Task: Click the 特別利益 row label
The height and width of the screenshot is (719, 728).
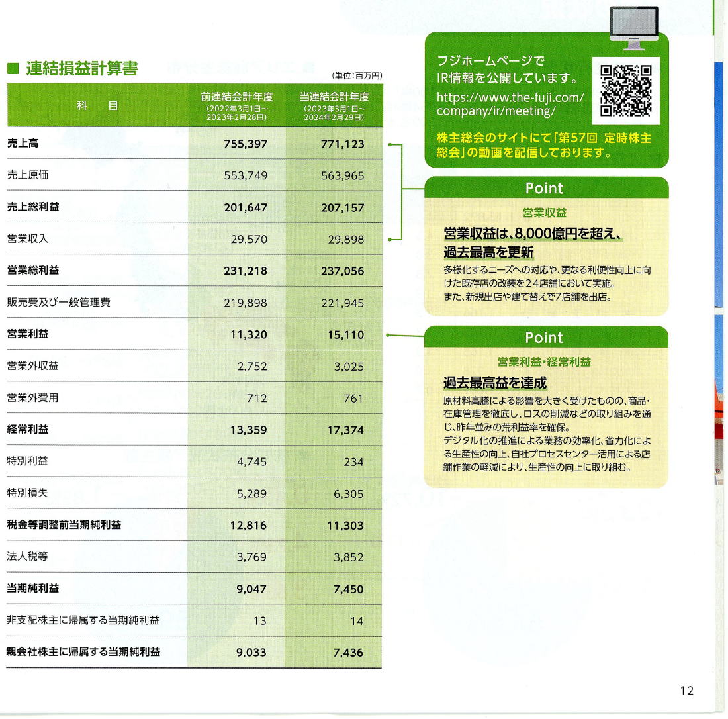Action: (x=27, y=461)
